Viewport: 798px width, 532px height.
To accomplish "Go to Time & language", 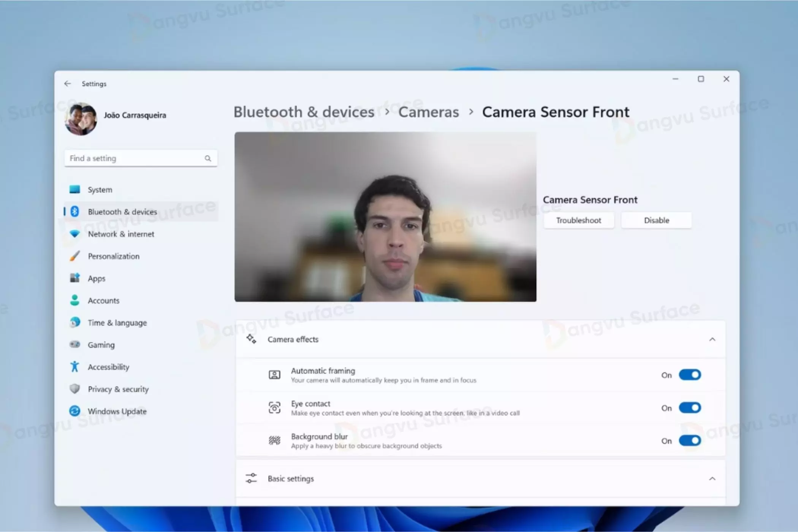I will [x=141, y=323].
